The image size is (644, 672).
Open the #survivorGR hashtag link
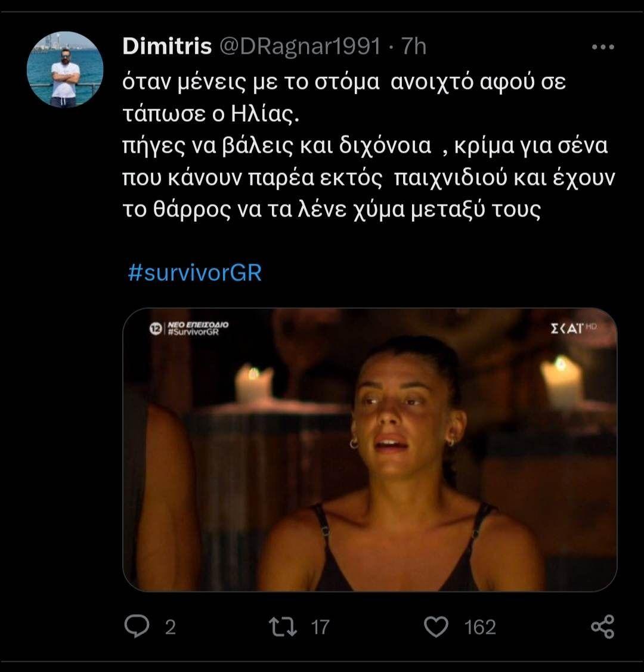point(195,272)
